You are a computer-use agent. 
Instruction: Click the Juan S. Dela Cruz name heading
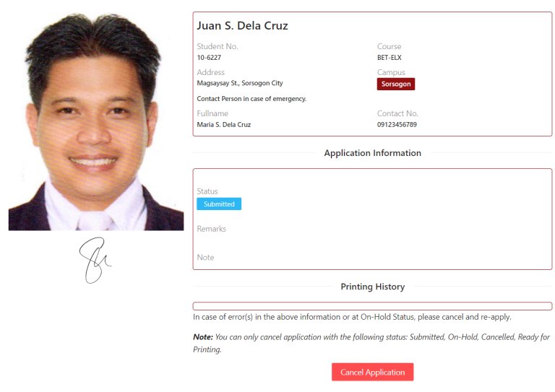click(x=243, y=25)
